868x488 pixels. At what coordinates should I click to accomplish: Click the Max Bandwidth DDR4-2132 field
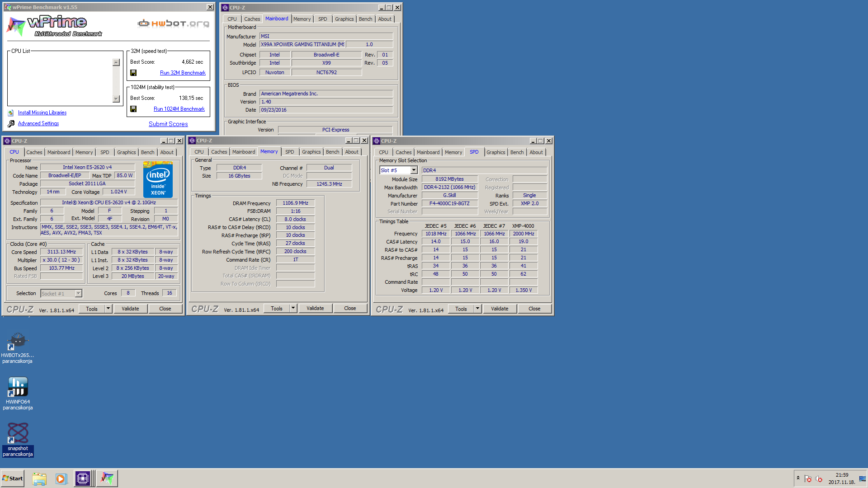[x=449, y=187]
